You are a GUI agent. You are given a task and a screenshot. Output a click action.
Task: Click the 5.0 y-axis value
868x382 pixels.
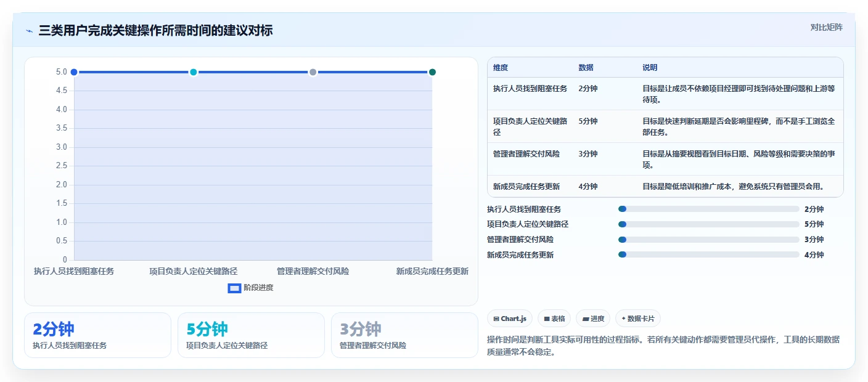[x=61, y=72]
